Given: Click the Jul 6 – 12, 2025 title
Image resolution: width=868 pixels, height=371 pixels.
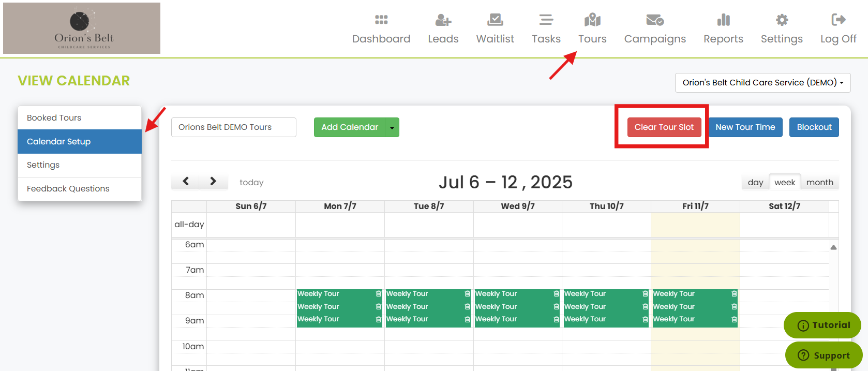Looking at the screenshot, I should 505,182.
